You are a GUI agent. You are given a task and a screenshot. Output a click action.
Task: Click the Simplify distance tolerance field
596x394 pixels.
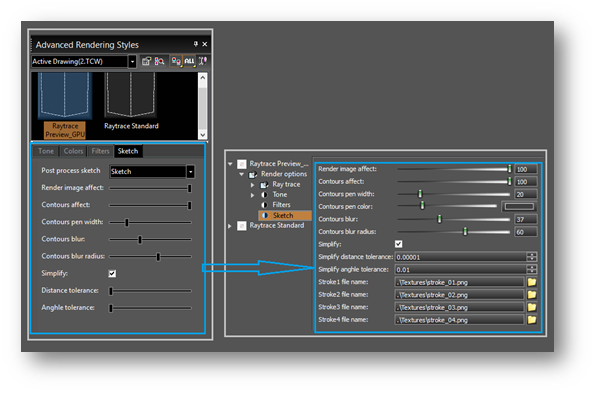(x=460, y=257)
